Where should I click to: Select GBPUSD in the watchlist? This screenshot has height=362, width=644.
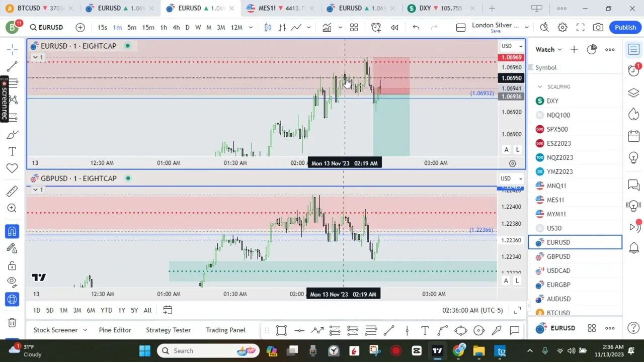575,256
